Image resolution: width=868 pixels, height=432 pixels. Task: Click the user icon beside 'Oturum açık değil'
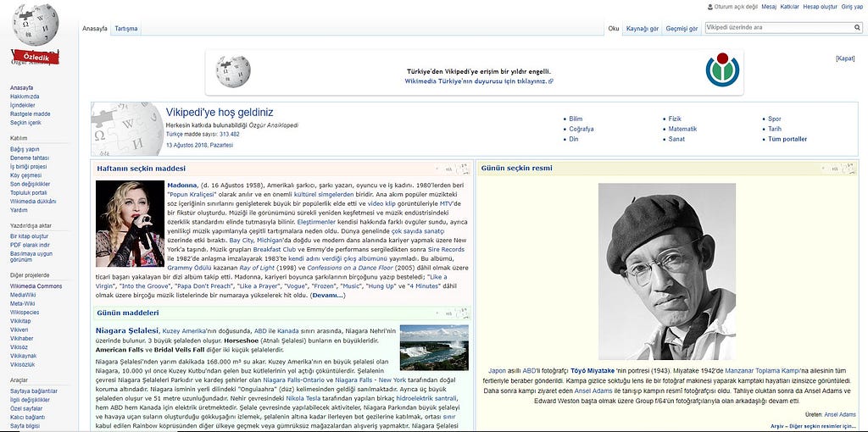[710, 7]
